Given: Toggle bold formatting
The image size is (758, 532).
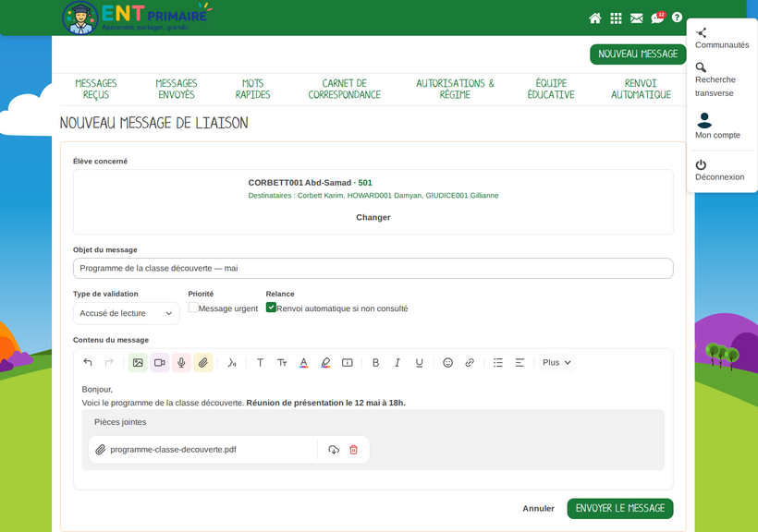Looking at the screenshot, I should pos(375,362).
